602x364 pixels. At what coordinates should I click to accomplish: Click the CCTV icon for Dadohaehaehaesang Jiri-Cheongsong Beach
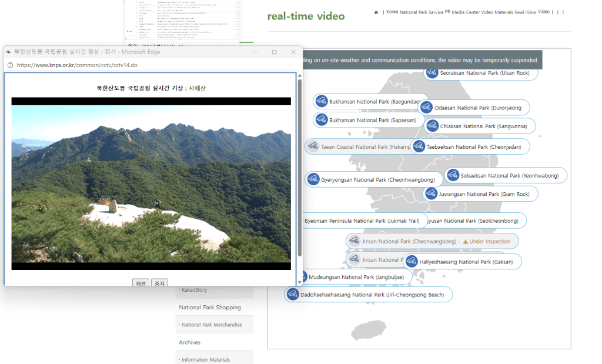pyautogui.click(x=293, y=295)
